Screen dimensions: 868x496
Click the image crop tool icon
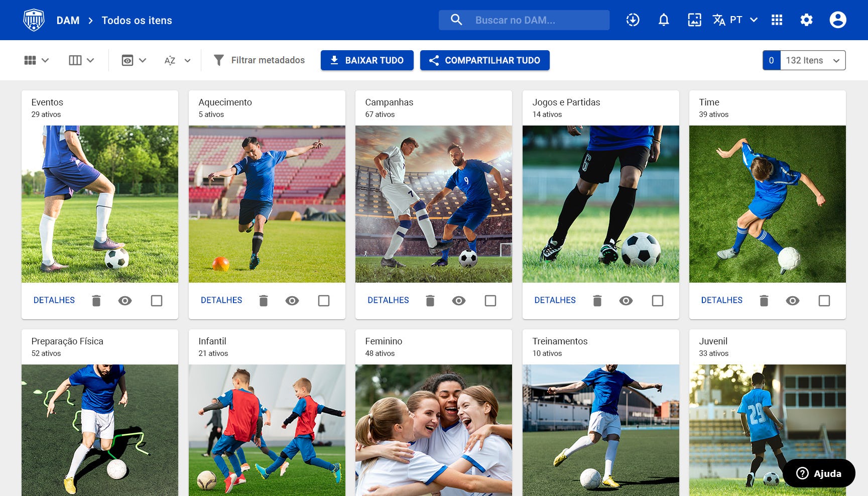694,20
